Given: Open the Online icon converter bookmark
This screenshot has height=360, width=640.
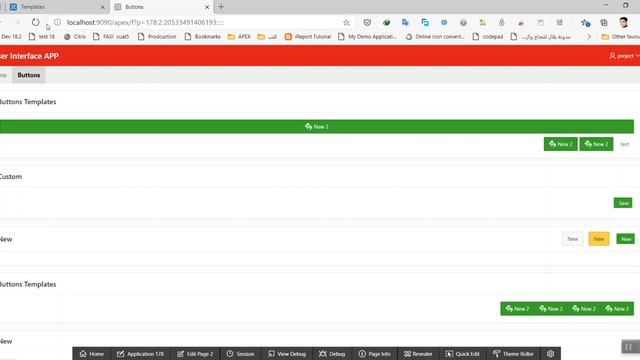Looking at the screenshot, I should point(435,37).
